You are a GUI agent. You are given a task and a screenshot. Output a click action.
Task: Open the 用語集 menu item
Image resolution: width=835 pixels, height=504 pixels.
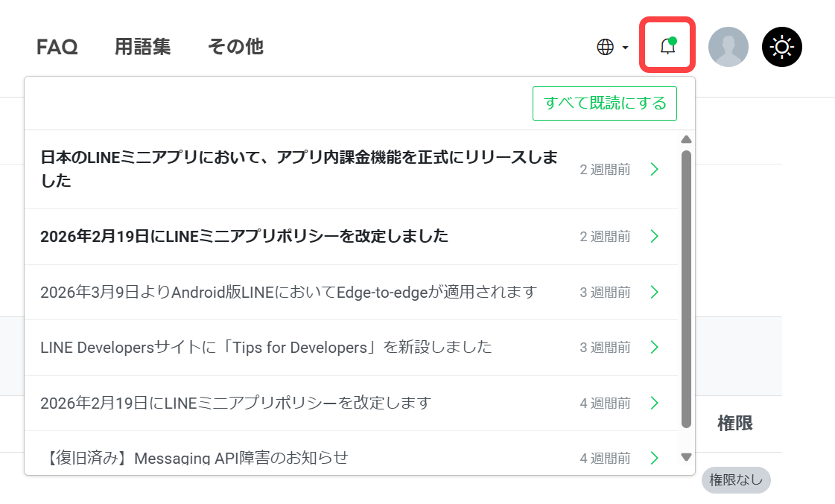tap(142, 47)
